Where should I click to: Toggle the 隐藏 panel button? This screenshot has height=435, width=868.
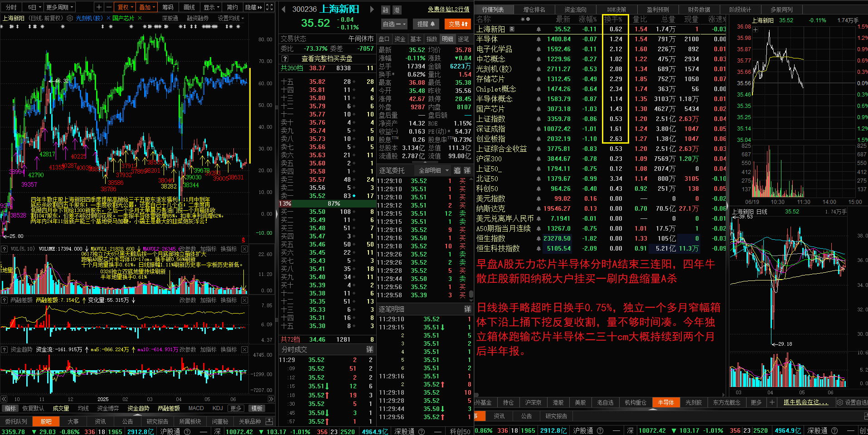click(253, 7)
